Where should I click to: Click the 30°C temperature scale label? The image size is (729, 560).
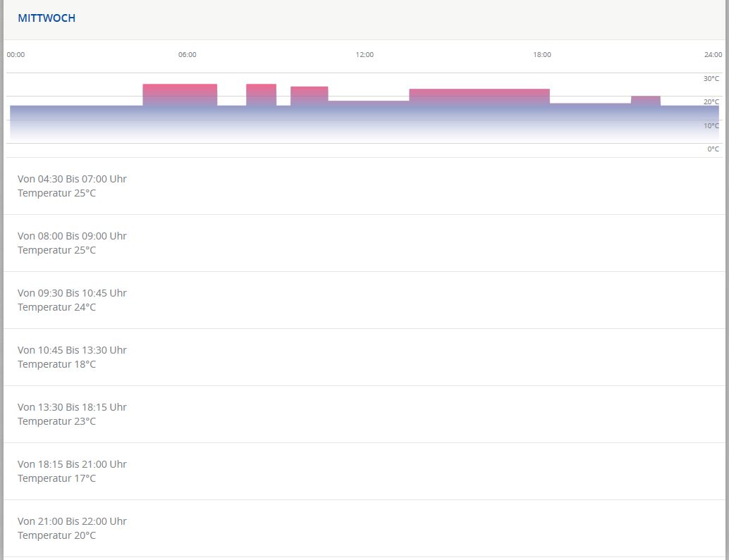click(x=711, y=79)
